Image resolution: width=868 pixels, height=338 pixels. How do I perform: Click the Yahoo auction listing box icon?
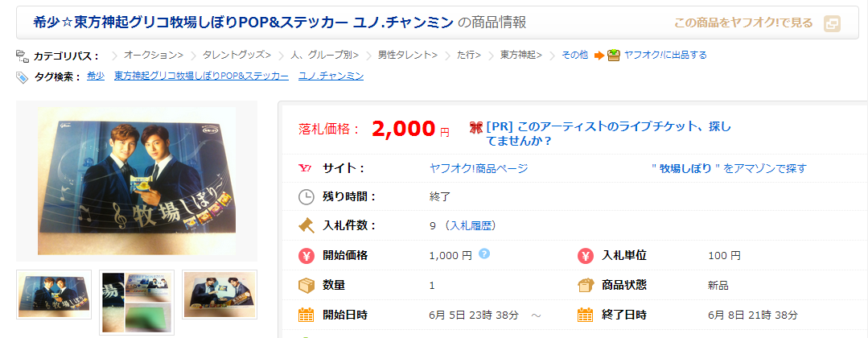(614, 55)
